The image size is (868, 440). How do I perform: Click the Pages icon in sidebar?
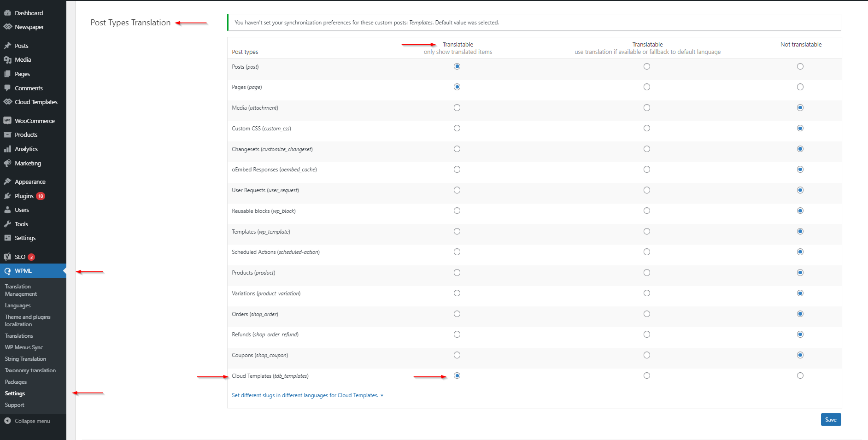[7, 74]
